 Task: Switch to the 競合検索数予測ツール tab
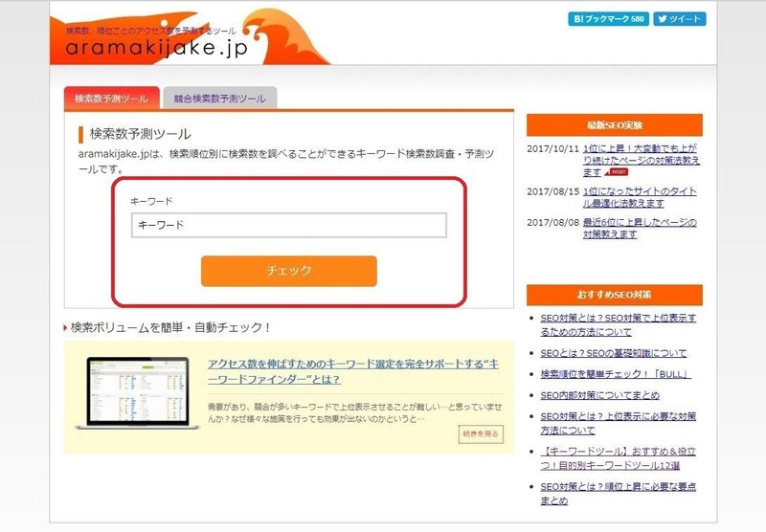pyautogui.click(x=220, y=99)
